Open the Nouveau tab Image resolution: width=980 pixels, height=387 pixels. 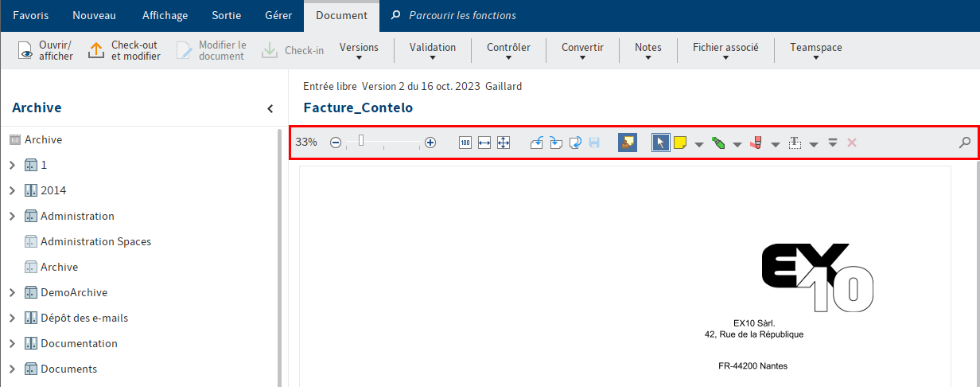click(94, 15)
